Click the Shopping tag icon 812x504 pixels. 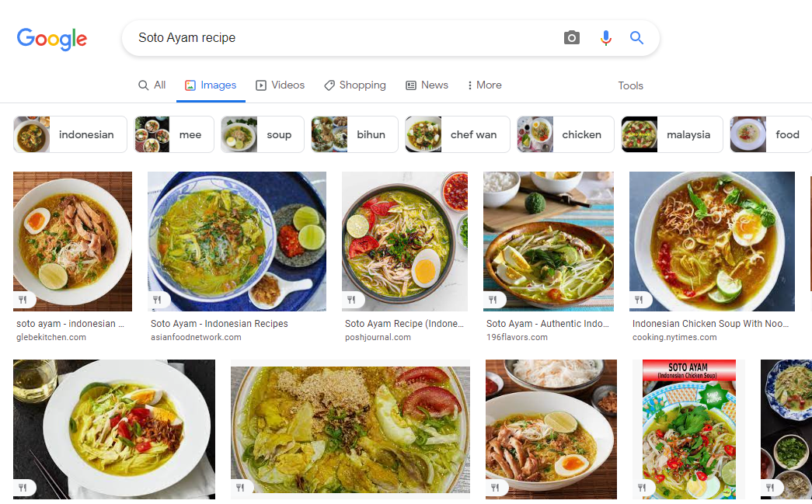[x=328, y=85]
